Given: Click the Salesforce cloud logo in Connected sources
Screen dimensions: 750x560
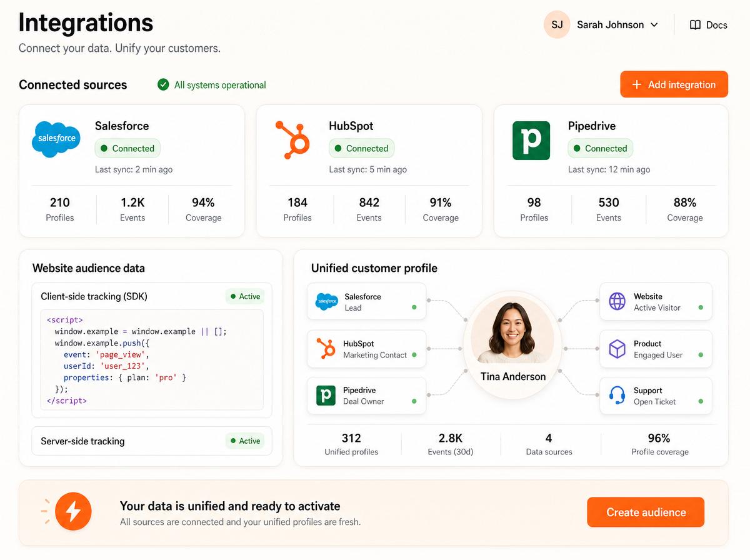Looking at the screenshot, I should (56, 139).
